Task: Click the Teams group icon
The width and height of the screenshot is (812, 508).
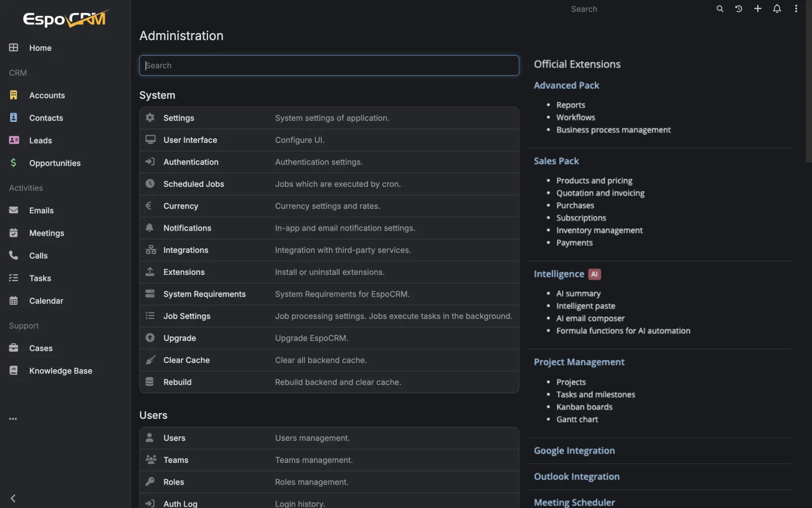Action: tap(151, 459)
